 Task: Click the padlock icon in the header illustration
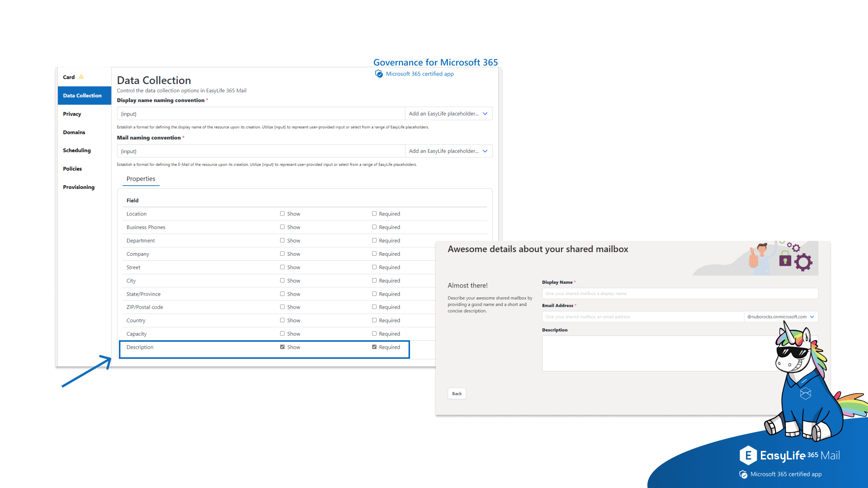click(786, 261)
